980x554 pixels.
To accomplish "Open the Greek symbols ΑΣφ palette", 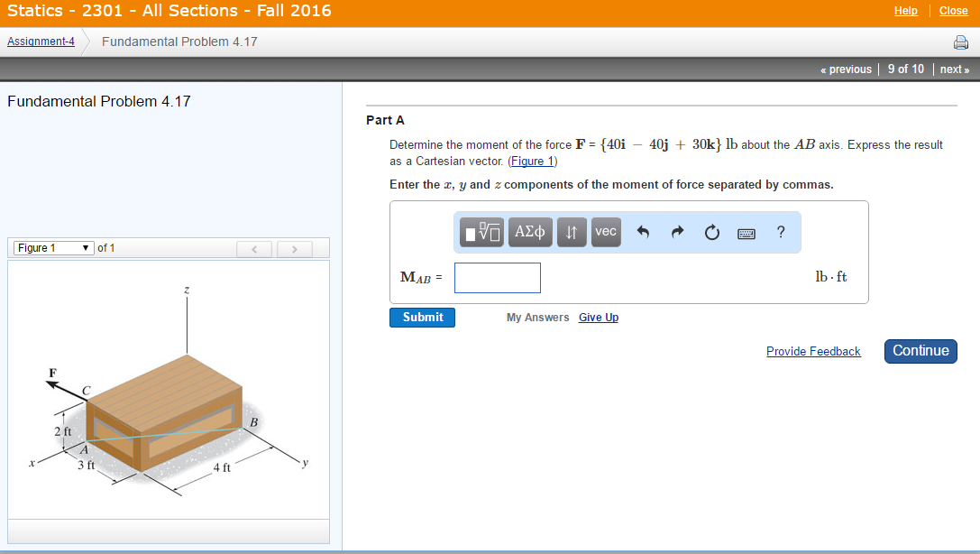I will 530,232.
